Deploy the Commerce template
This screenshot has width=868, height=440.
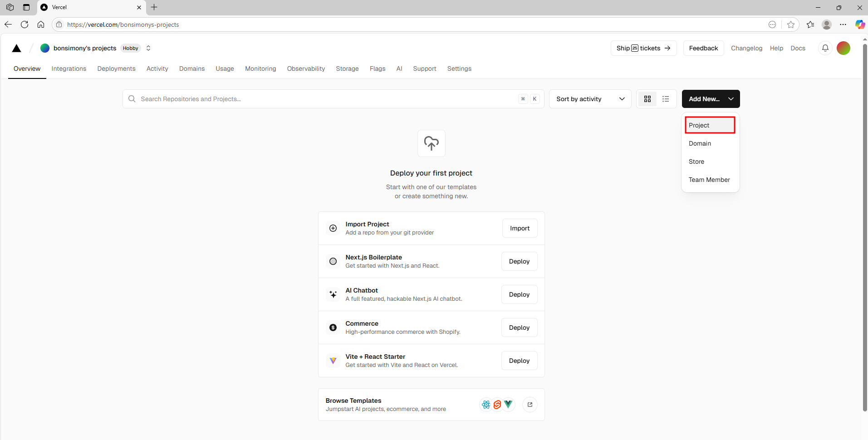pyautogui.click(x=519, y=328)
